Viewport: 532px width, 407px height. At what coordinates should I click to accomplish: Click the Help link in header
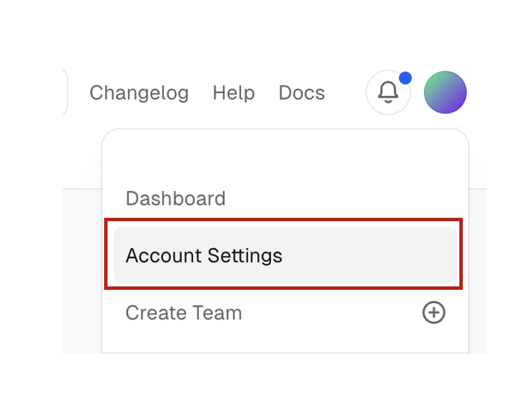(233, 93)
